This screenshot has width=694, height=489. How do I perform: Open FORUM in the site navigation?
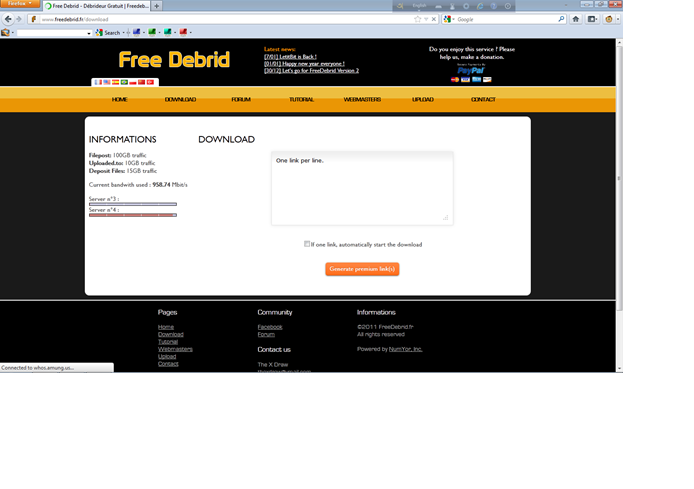pos(241,99)
